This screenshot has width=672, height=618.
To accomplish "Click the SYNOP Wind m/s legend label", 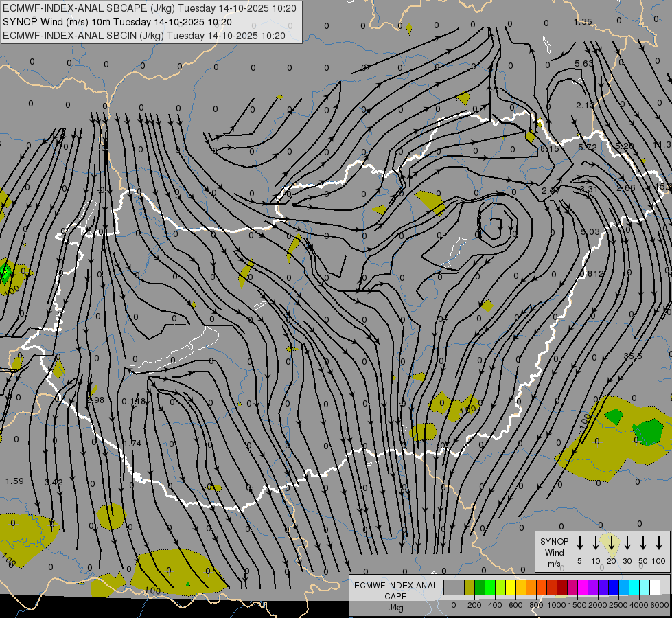I will (x=554, y=552).
